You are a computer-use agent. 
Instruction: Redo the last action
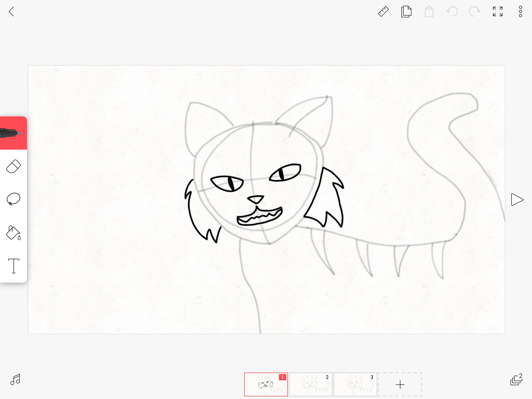pyautogui.click(x=475, y=12)
